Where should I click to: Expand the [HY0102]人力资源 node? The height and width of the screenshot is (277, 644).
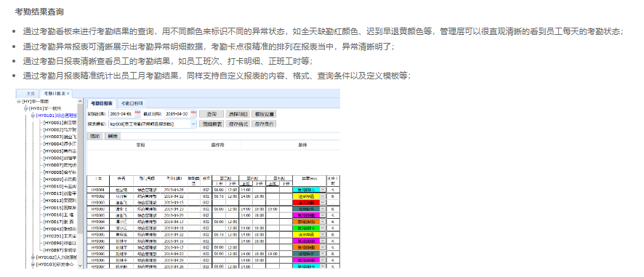pos(33,257)
